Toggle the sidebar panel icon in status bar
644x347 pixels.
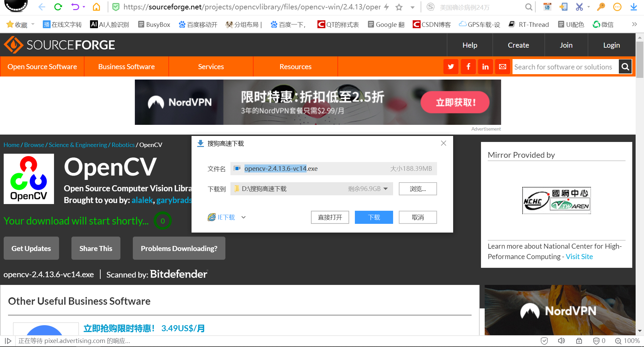8,341
